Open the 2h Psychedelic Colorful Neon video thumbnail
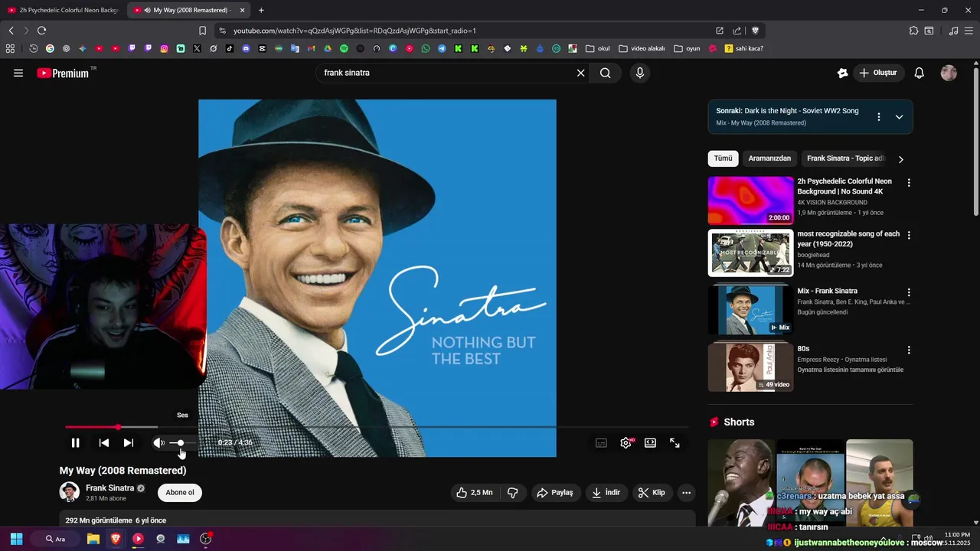980x551 pixels. point(751,201)
